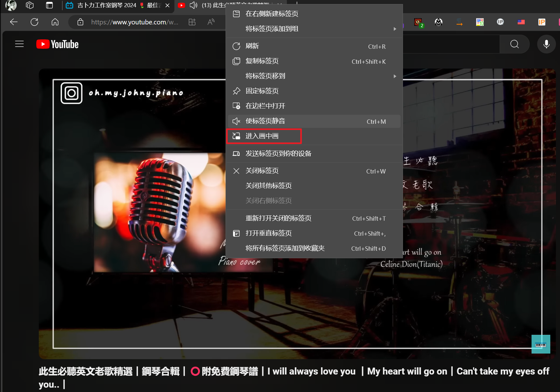Close the '吉卜力工作室钢琴 2024' tab

click(168, 5)
